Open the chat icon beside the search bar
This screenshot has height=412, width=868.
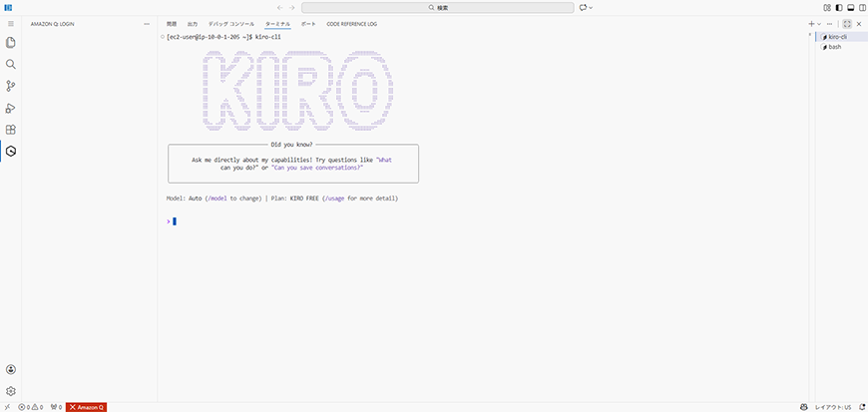[583, 8]
